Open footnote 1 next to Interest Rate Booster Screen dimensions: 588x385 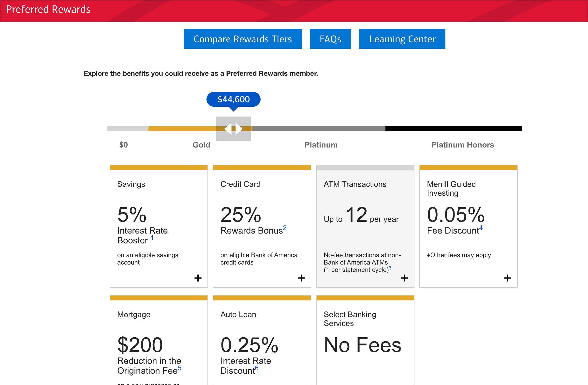(x=152, y=238)
